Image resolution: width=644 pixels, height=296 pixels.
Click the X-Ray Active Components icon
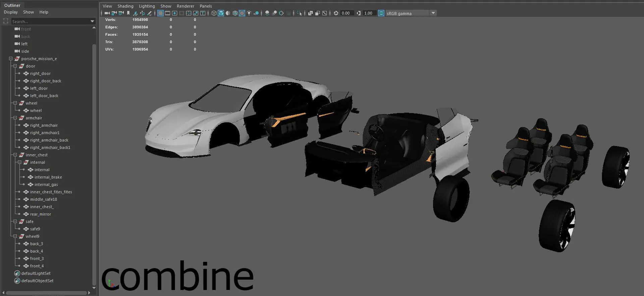pos(317,13)
